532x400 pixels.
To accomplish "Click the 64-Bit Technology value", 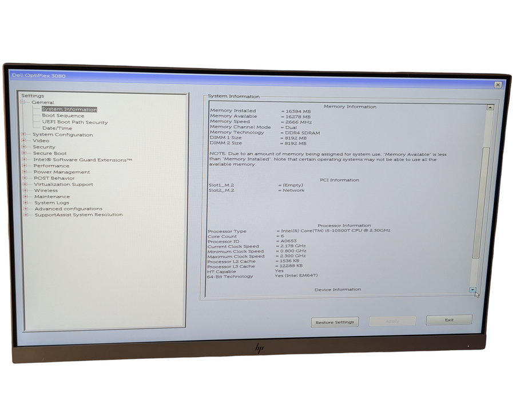I will click(x=296, y=275).
